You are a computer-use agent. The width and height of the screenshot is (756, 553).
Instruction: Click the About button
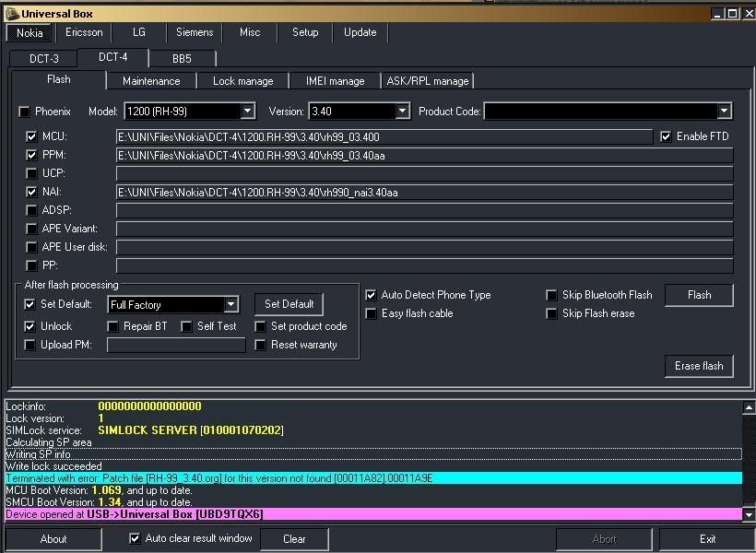coord(53,539)
